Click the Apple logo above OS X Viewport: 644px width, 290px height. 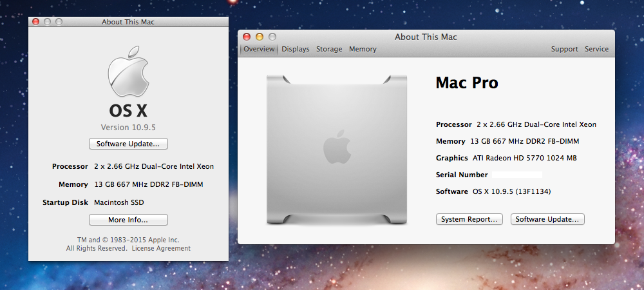pos(128,72)
